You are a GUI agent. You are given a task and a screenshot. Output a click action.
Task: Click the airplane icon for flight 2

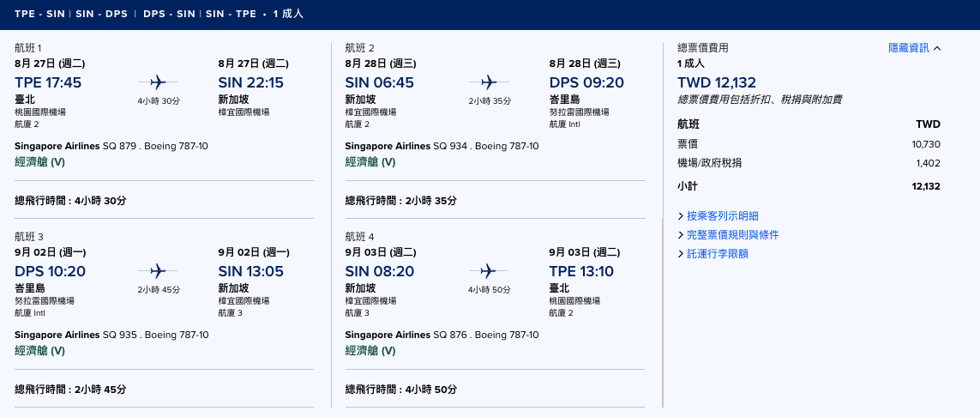[x=489, y=82]
